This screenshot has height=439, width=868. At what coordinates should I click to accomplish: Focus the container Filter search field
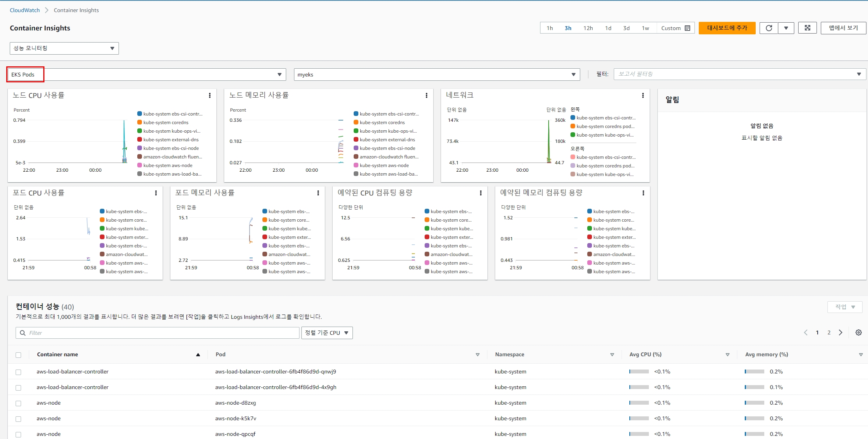(x=158, y=333)
